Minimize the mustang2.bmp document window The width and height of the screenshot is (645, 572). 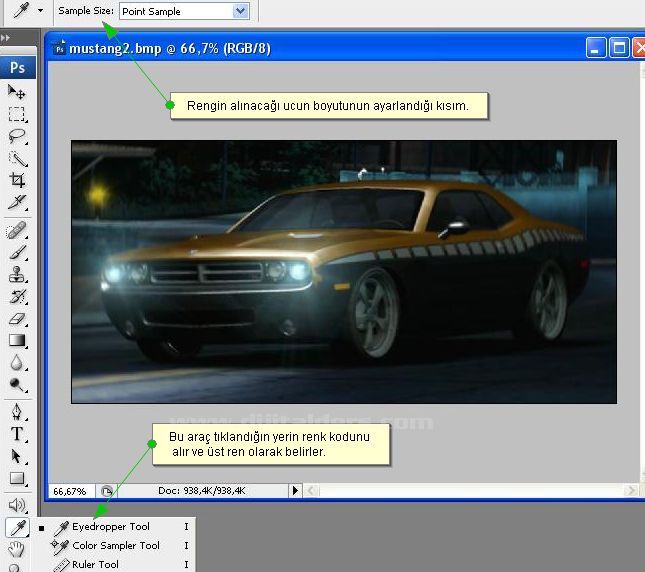pyautogui.click(x=596, y=48)
